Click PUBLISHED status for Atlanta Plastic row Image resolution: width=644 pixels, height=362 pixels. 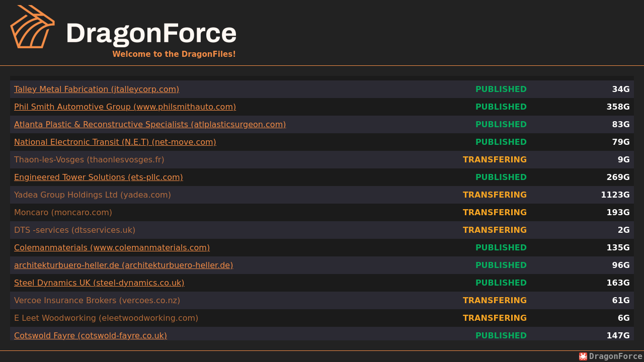(x=501, y=124)
